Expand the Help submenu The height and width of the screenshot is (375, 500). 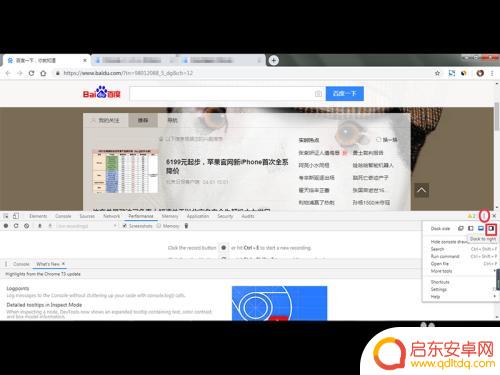[x=462, y=297]
